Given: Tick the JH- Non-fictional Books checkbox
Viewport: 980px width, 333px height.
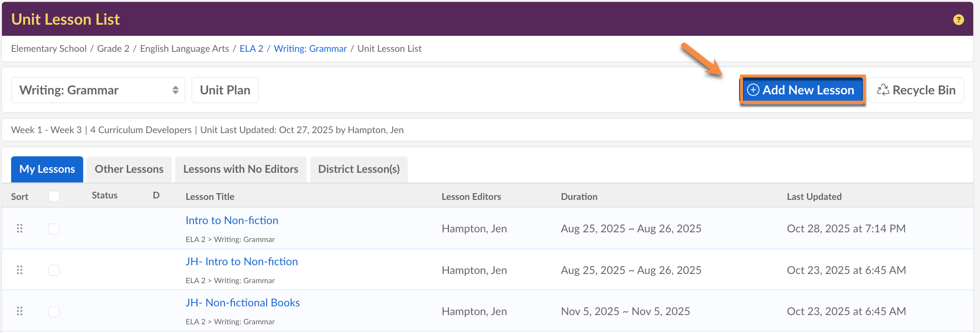Looking at the screenshot, I should (x=54, y=311).
